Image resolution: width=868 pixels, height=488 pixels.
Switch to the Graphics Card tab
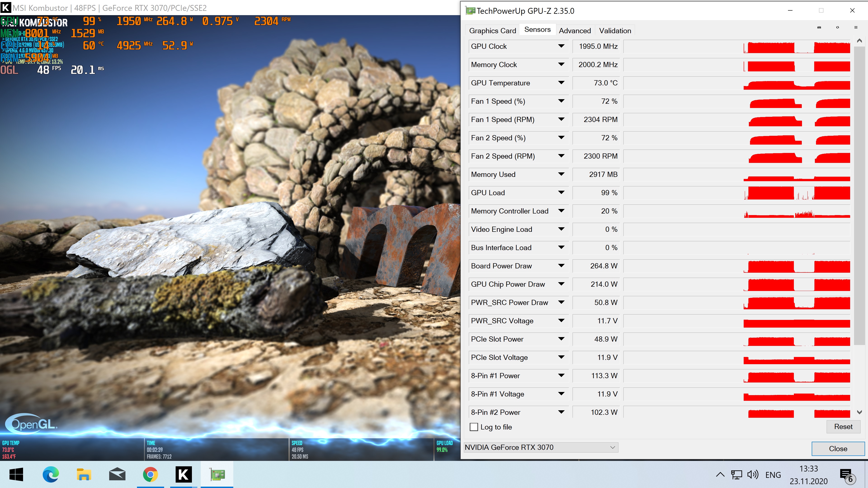[492, 31]
